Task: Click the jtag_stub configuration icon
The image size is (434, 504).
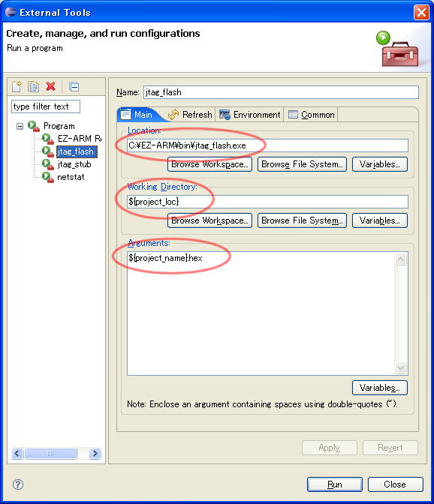Action: point(48,164)
